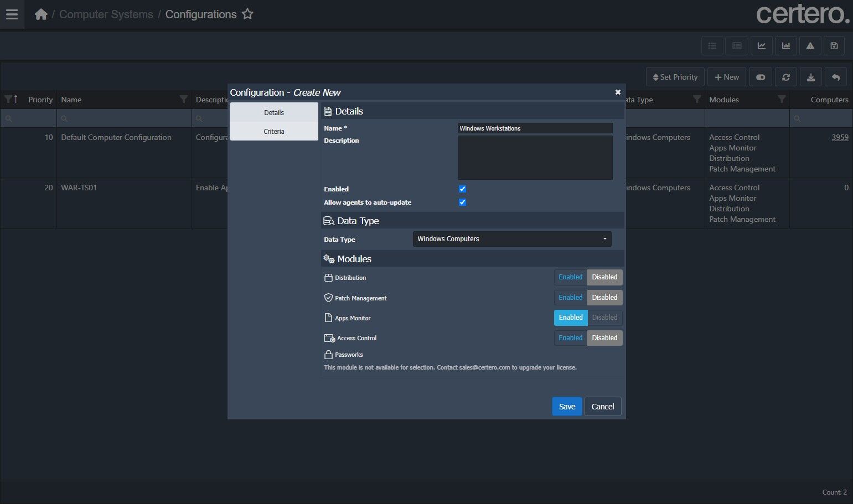Switch to the list view icon
853x504 pixels.
(x=712, y=46)
